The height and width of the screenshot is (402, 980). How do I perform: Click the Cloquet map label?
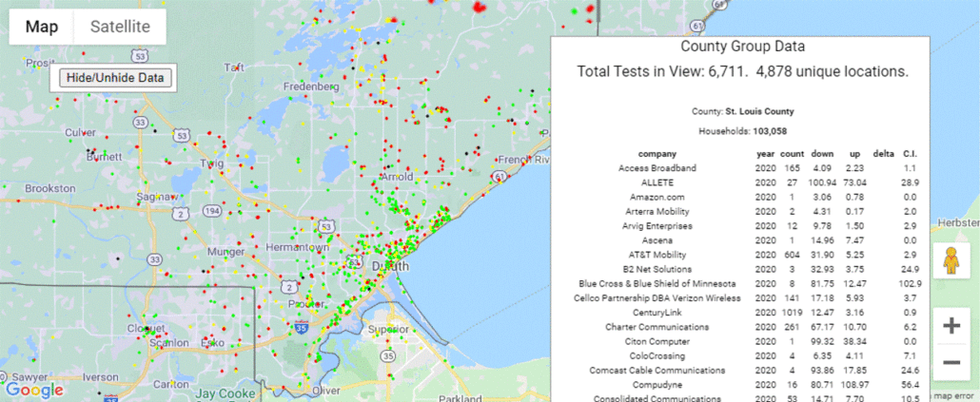click(x=146, y=328)
